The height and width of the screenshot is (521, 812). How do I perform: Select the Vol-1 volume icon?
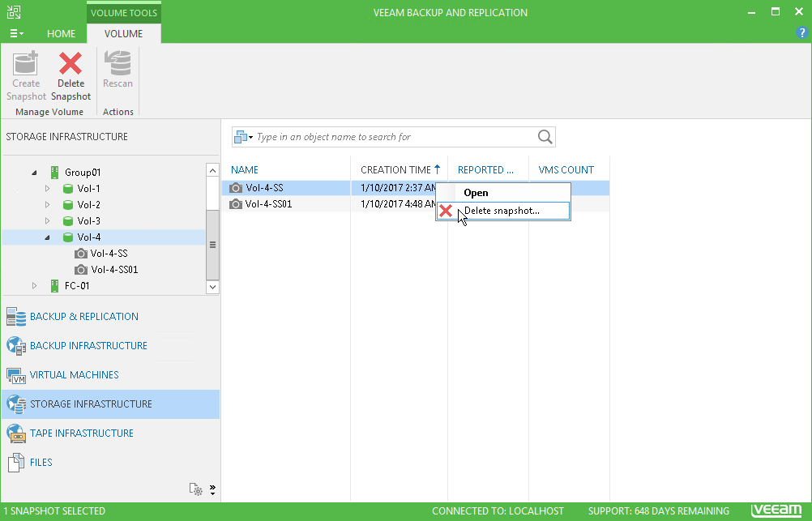(68, 189)
